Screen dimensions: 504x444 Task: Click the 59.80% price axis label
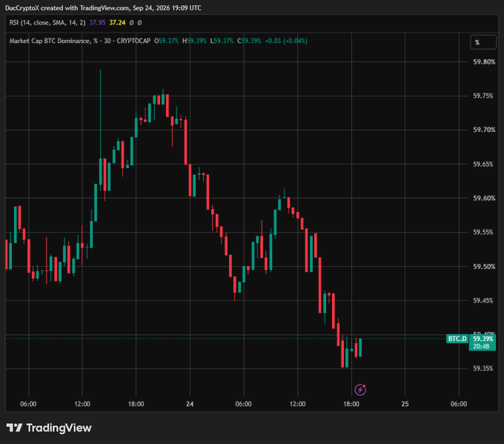click(484, 62)
